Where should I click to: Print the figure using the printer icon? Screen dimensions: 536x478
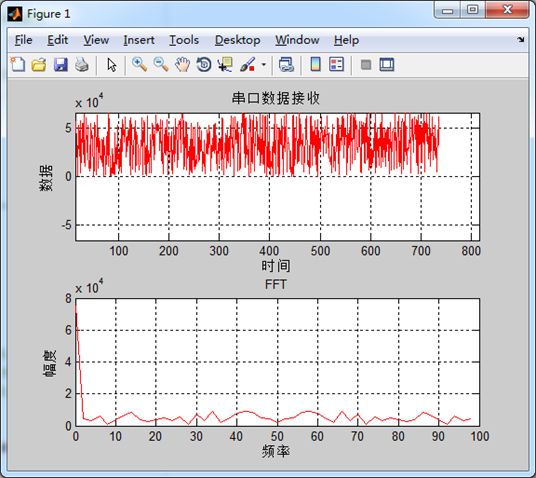(x=82, y=64)
